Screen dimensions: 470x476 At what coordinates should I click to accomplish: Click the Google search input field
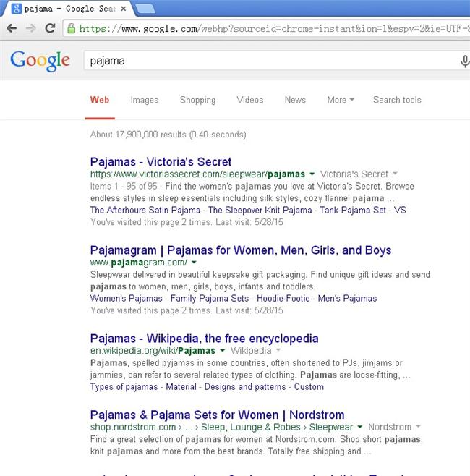pos(268,61)
